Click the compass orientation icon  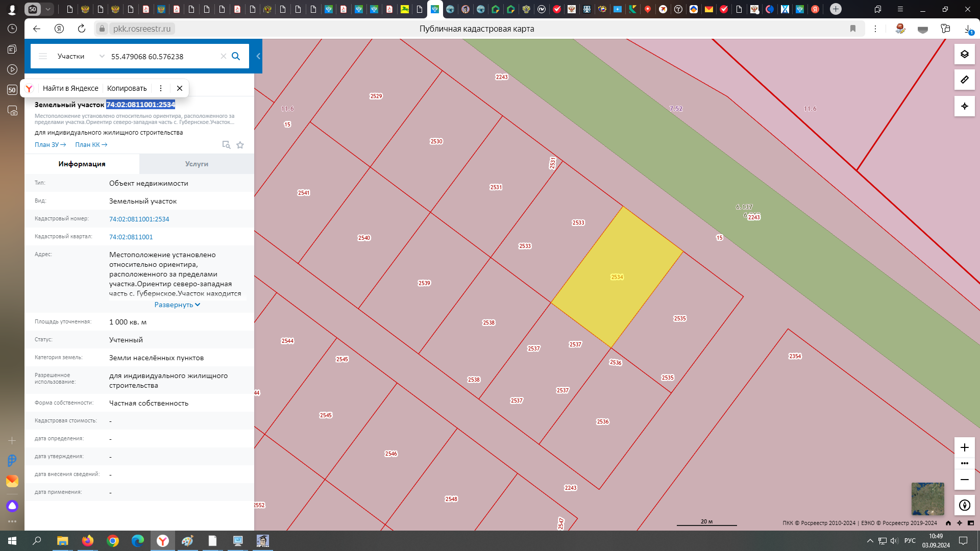coord(964,505)
